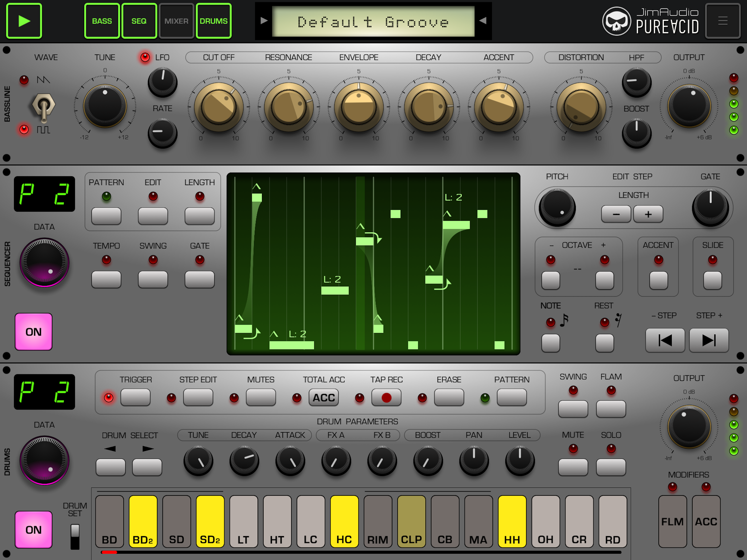Open the hamburger menu at top right
Image resolution: width=747 pixels, height=560 pixels.
click(x=722, y=21)
